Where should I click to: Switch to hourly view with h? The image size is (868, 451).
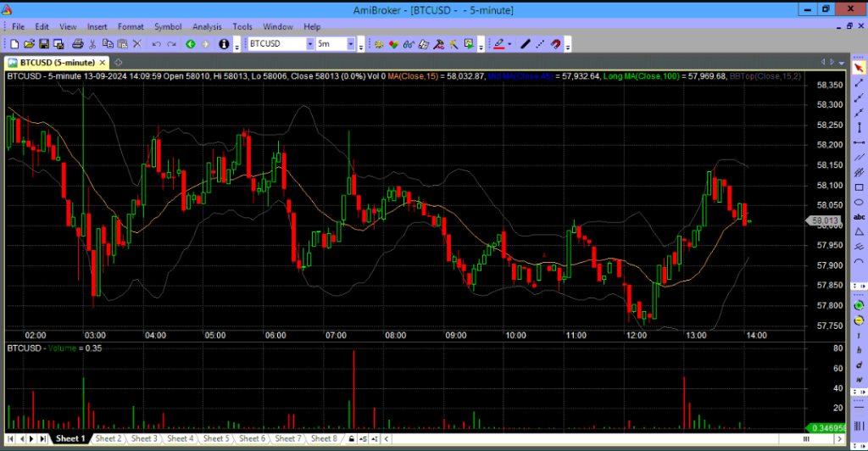[859, 350]
